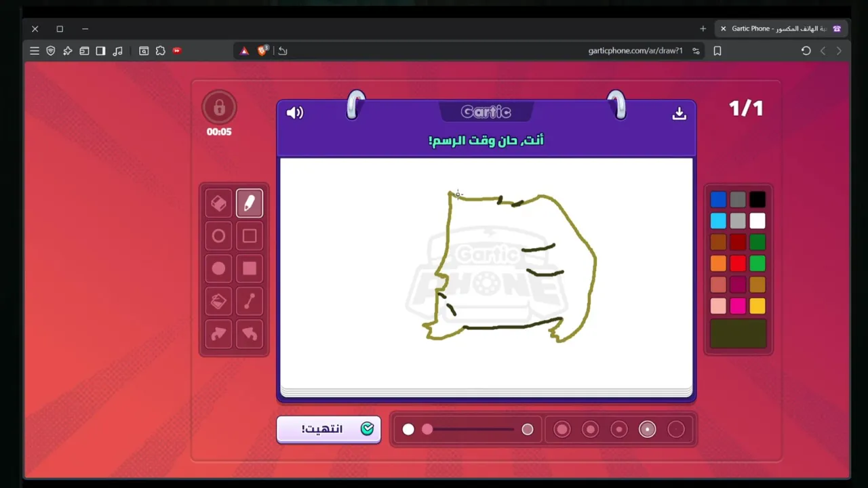Click the locked timer padlock icon
This screenshot has height=488, width=868.
(x=219, y=107)
